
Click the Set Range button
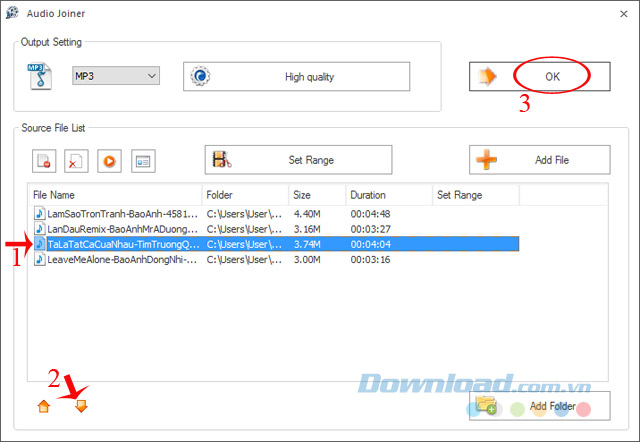[298, 160]
